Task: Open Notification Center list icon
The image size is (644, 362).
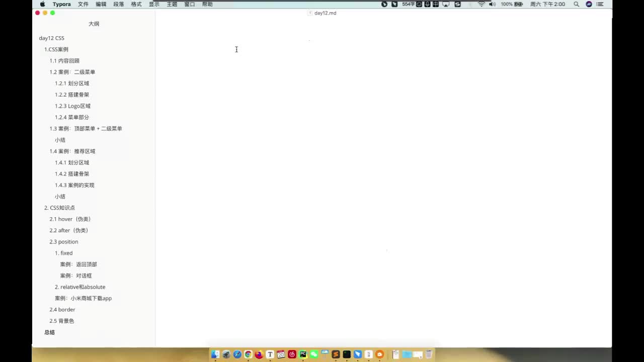Action: [599, 4]
